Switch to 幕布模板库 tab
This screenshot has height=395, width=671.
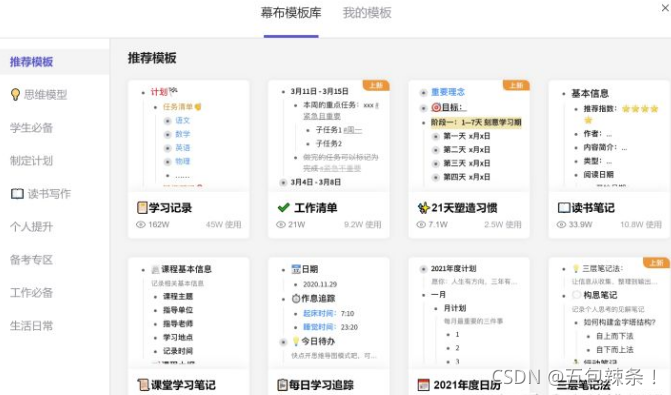tap(291, 13)
